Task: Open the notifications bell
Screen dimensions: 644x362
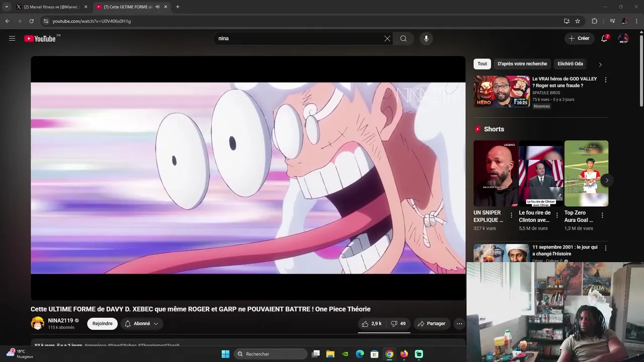Action: coord(604,38)
